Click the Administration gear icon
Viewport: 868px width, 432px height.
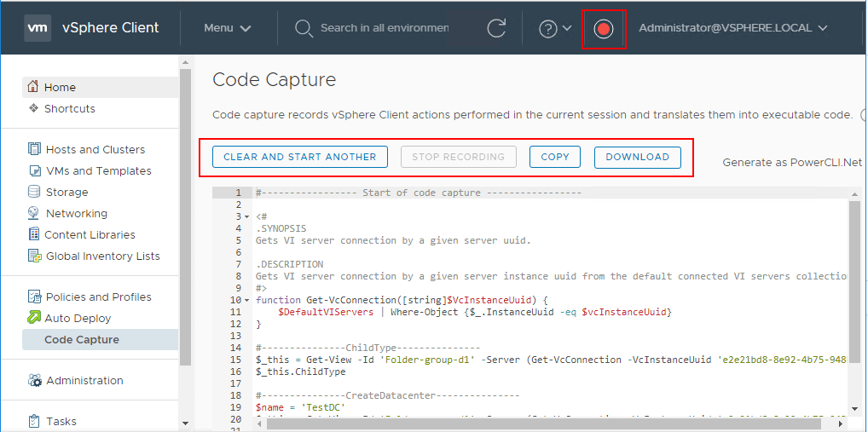tap(34, 380)
